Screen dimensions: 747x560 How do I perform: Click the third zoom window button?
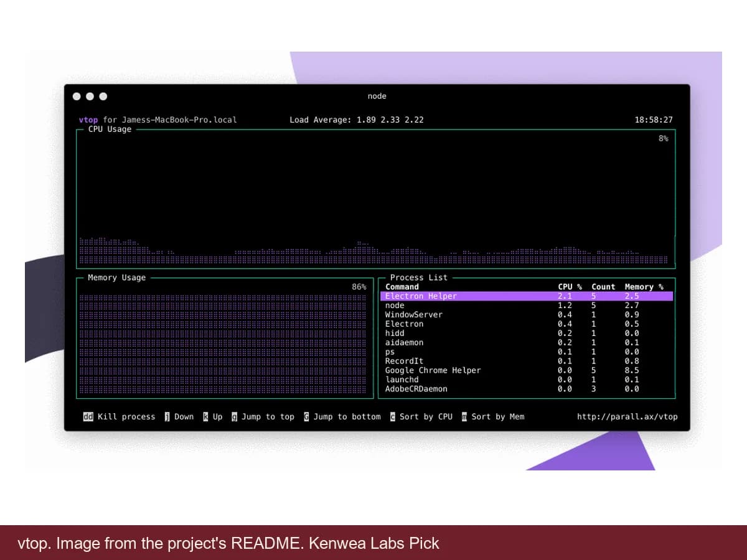coord(103,96)
